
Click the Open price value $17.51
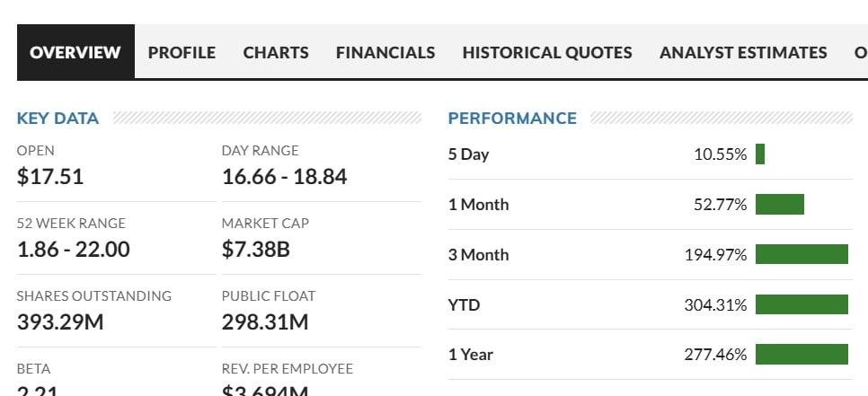[x=50, y=177]
